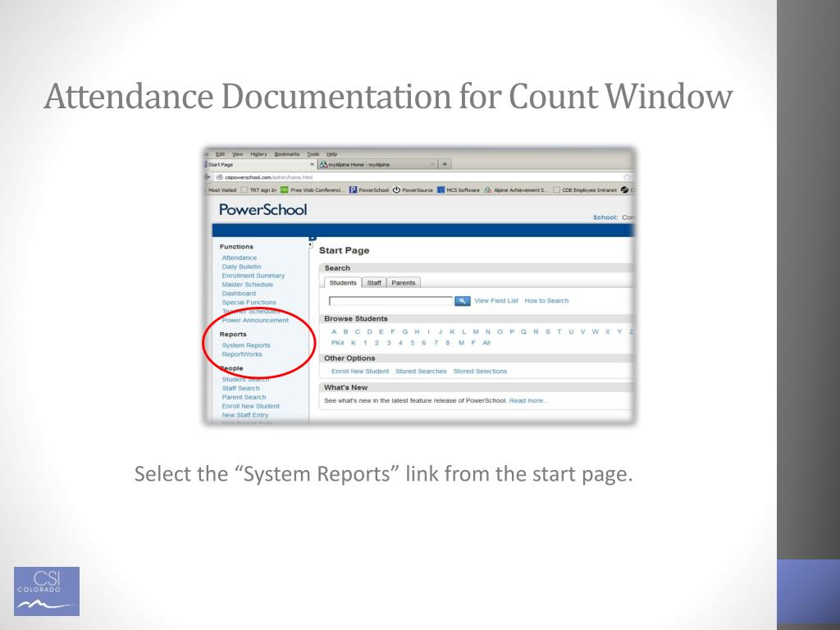Open the Tools menu

tap(313, 153)
